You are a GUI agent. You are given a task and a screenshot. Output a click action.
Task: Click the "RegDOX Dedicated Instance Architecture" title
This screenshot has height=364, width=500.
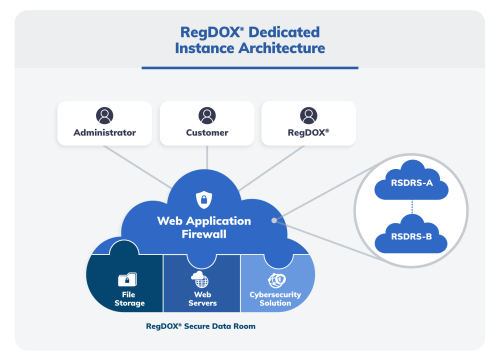pos(250,40)
